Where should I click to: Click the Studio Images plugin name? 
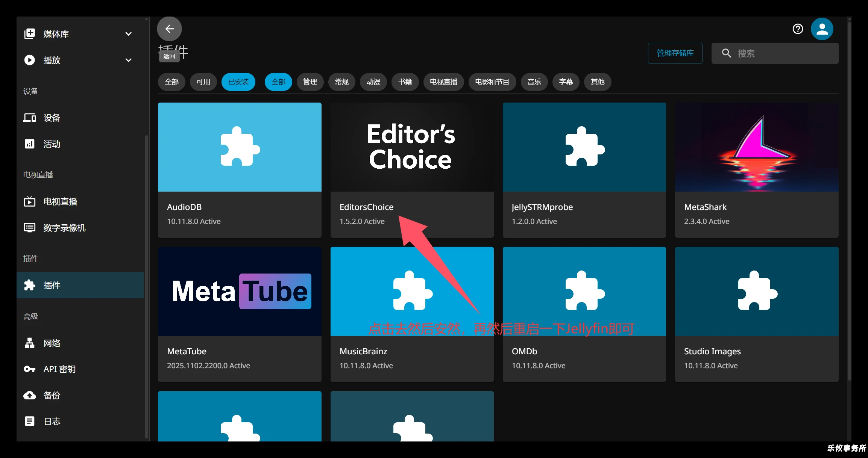point(712,351)
